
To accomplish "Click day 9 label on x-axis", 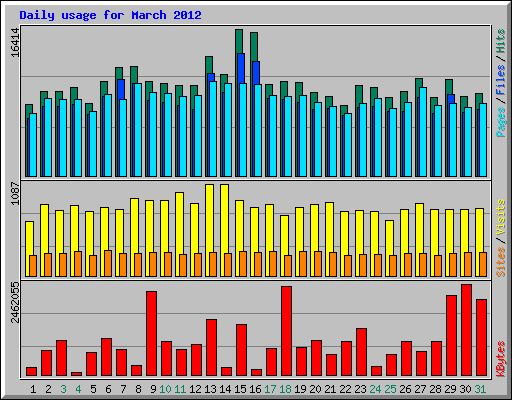I will click(153, 389).
